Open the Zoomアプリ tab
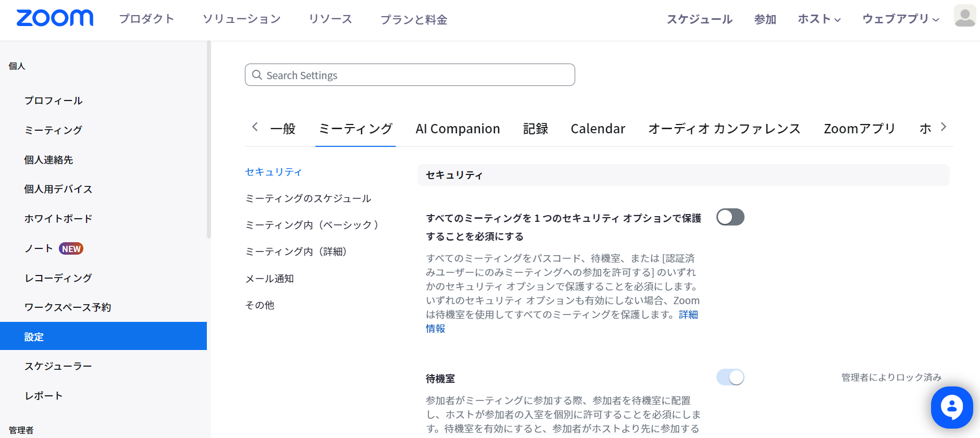Viewport: 980px width, 438px height. (x=859, y=129)
